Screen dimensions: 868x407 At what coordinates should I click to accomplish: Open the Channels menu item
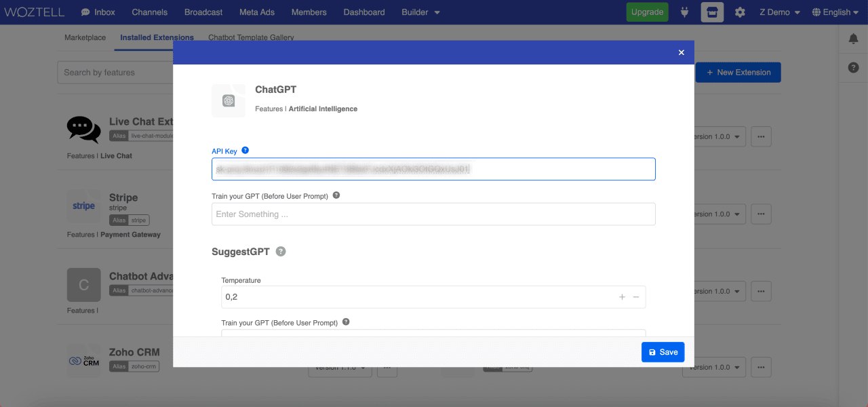tap(150, 12)
